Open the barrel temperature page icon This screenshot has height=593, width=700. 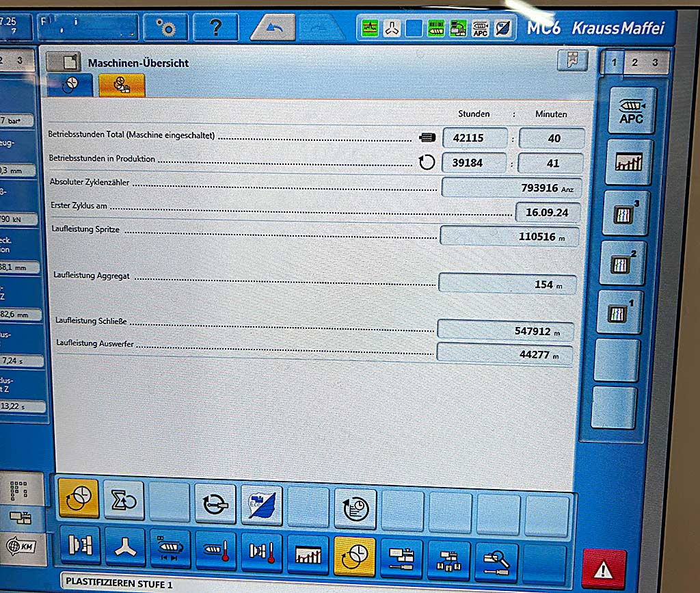215,550
